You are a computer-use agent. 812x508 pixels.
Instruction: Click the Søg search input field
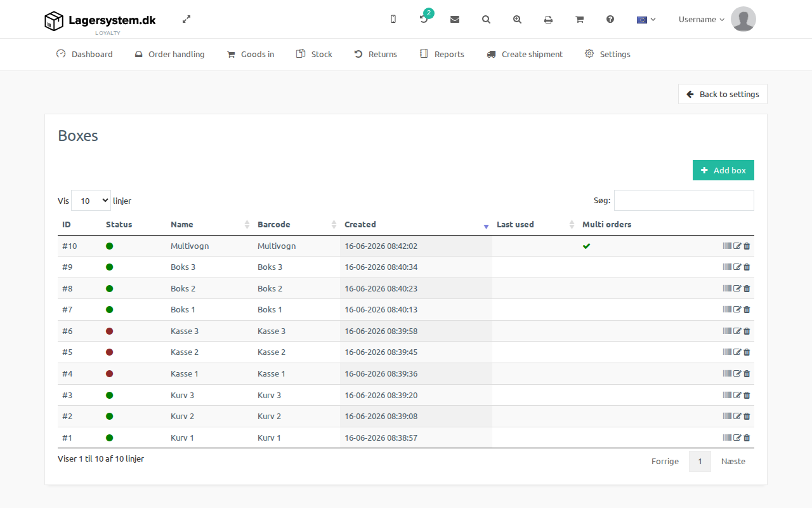(x=684, y=200)
